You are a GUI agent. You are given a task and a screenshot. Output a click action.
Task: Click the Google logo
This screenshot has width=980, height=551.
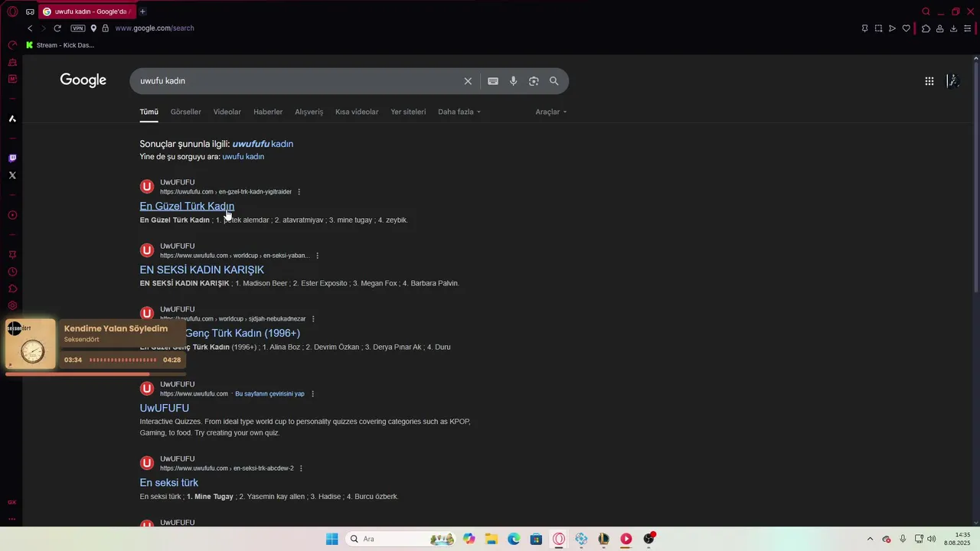coord(83,80)
